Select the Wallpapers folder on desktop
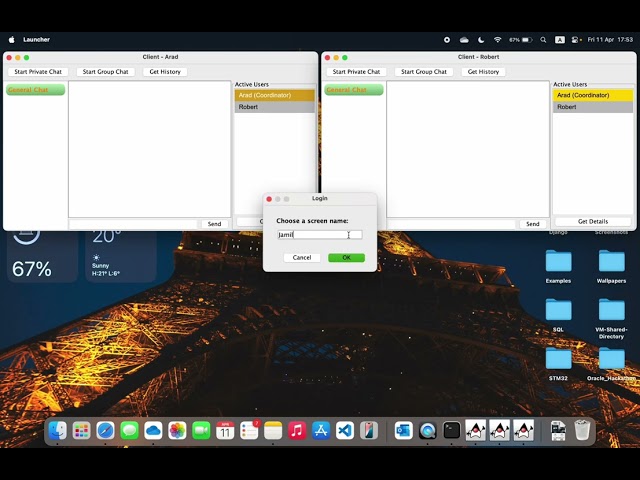Image resolution: width=640 pixels, height=480 pixels. tap(611, 267)
